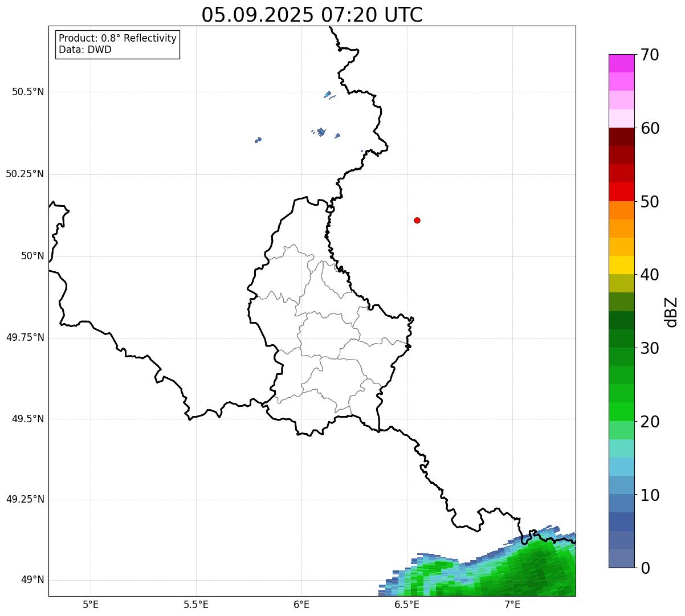685x616 pixels.
Task: Click the latitude label "49.5°N"
Action: pos(28,419)
